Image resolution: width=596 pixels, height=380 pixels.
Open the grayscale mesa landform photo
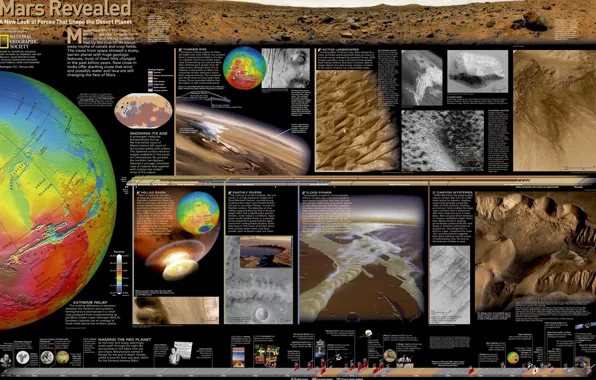coord(477,71)
